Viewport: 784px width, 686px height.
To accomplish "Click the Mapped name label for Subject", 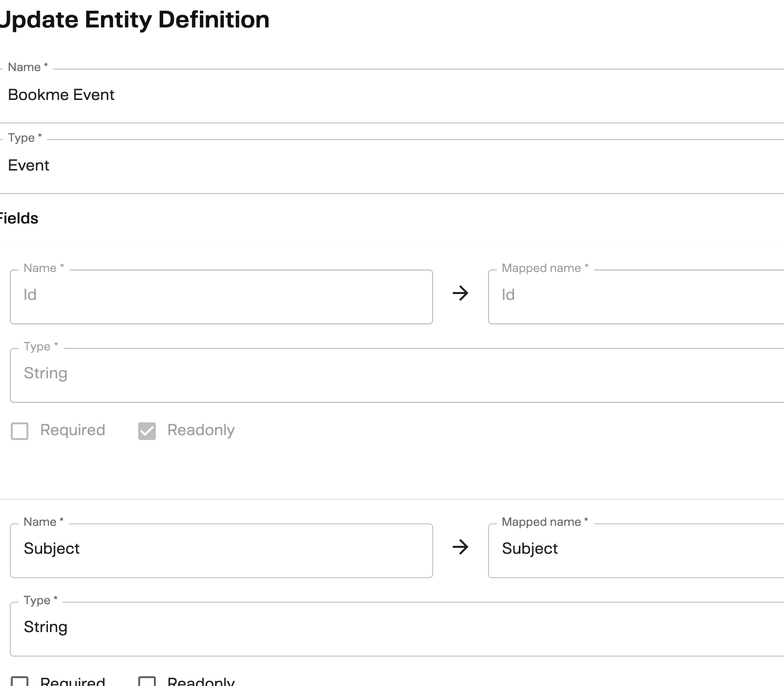I will coord(543,522).
